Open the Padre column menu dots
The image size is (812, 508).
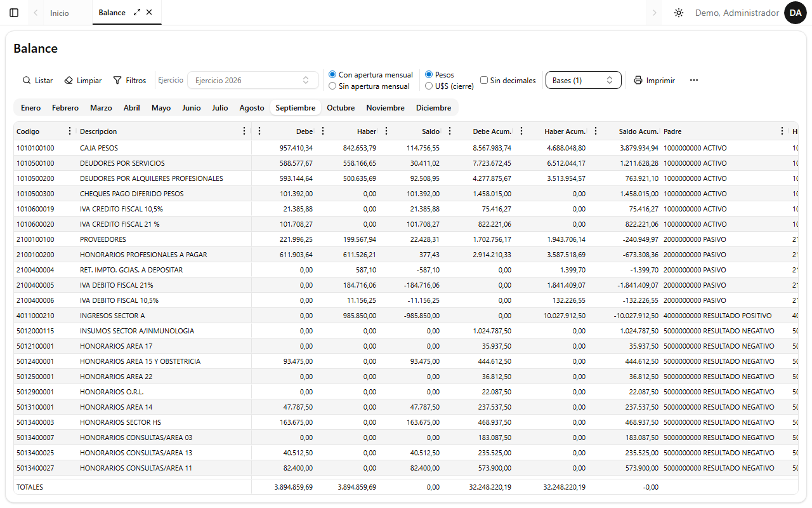[x=782, y=131]
